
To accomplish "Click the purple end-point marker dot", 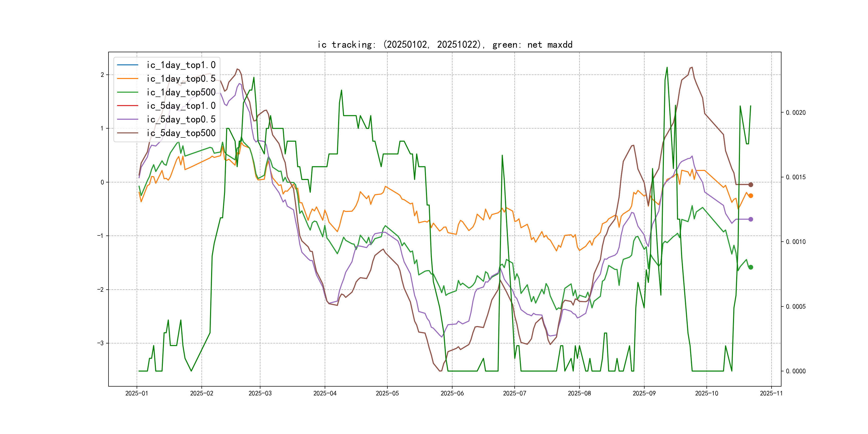I will (x=750, y=219).
